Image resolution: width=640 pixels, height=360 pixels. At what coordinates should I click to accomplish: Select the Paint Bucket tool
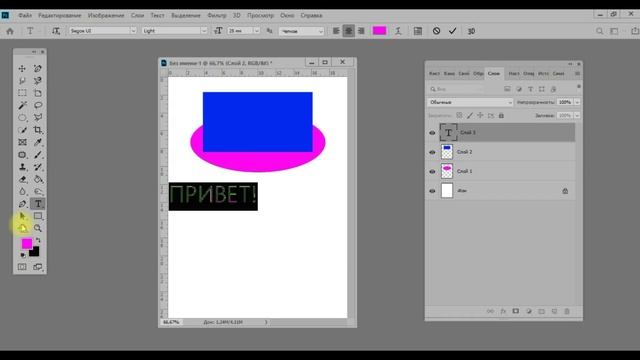[38, 179]
